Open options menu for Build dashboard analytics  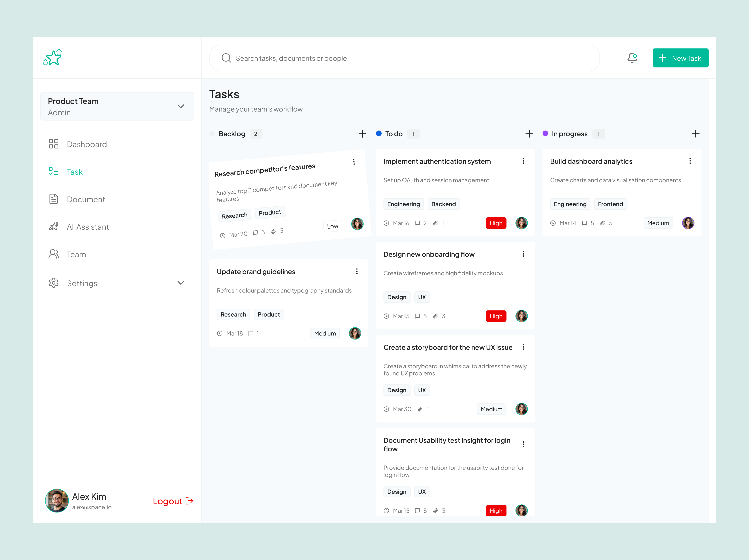690,161
